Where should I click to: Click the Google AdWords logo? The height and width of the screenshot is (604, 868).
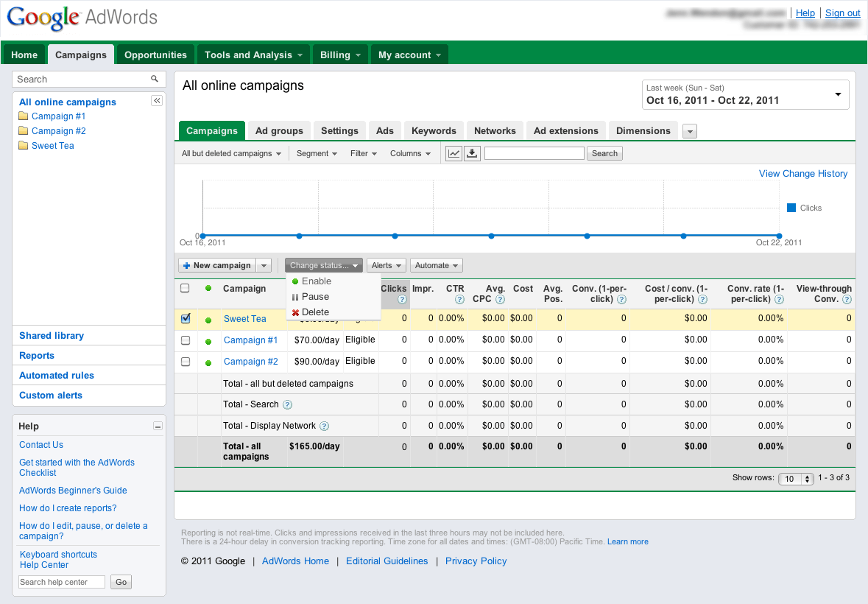pos(82,18)
